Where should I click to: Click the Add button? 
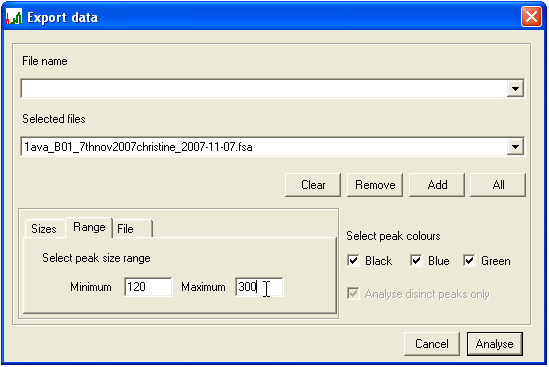(x=437, y=185)
